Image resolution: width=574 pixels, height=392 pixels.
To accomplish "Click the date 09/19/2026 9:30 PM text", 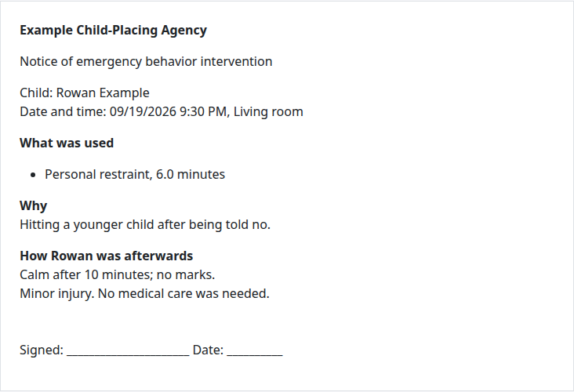I will point(168,111).
